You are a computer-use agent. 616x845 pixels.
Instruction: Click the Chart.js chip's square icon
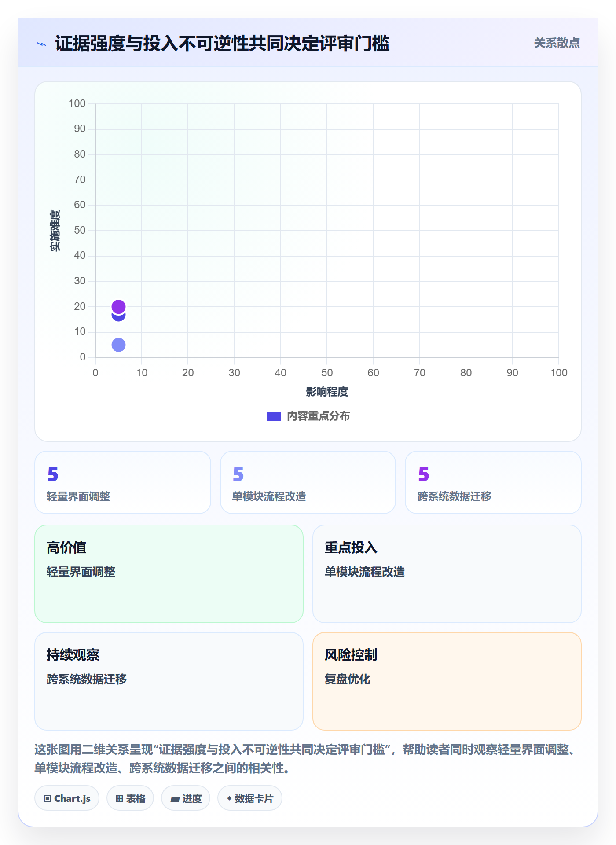coord(48,799)
